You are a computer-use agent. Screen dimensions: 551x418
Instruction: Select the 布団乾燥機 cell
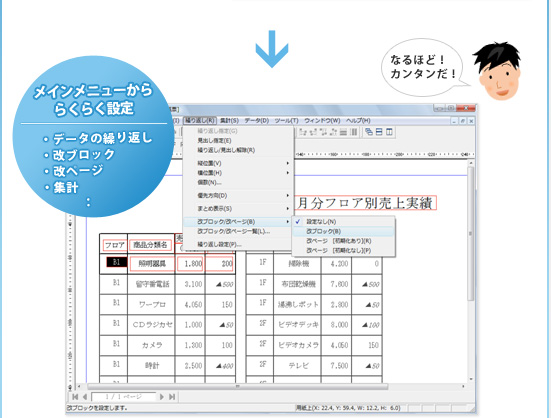coord(298,284)
